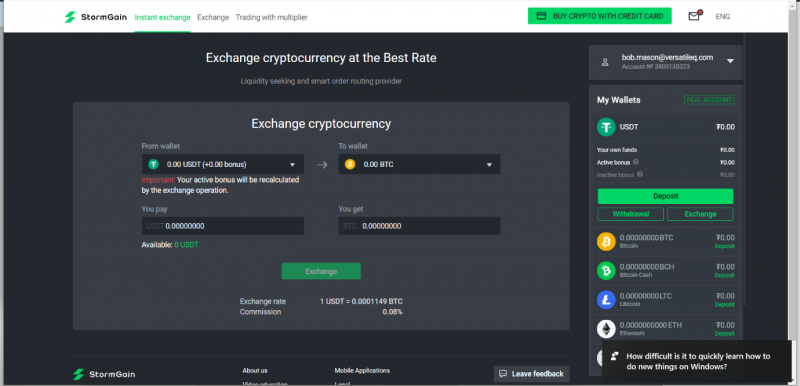Open the ENG language selector
This screenshot has width=800, height=386.
coord(722,16)
